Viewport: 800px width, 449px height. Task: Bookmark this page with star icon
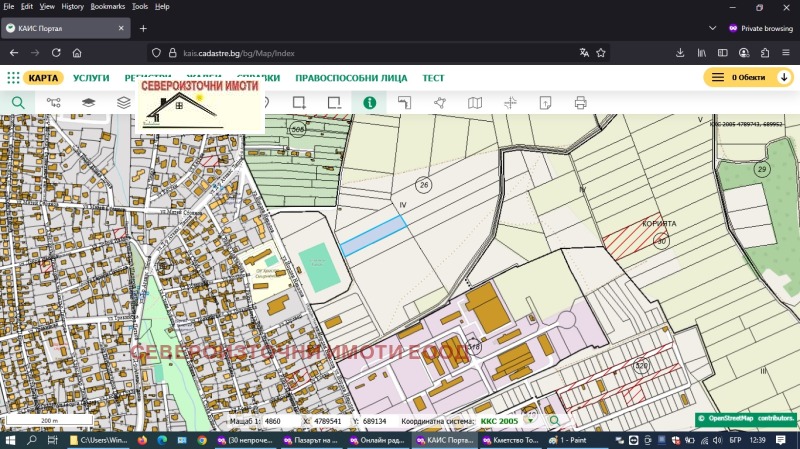[601, 53]
